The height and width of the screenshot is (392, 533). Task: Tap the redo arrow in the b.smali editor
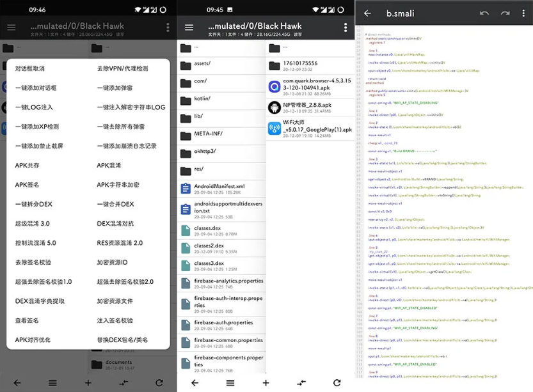click(x=505, y=13)
